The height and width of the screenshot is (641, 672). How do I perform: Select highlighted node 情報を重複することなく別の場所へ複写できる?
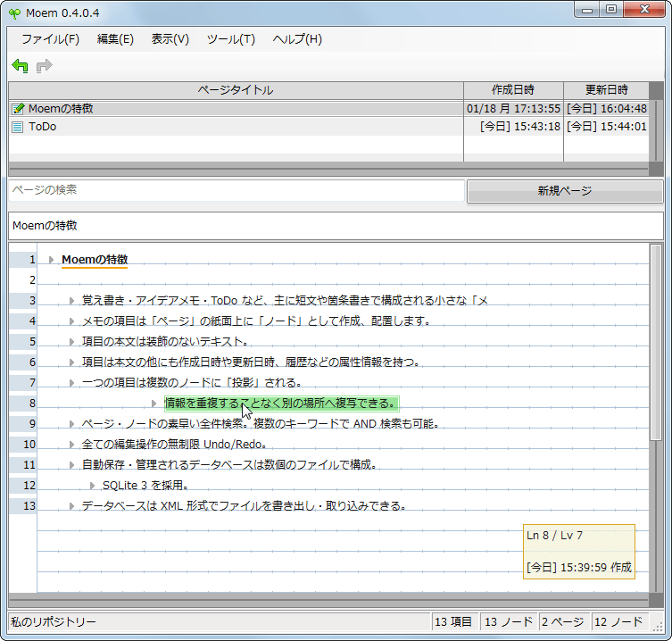point(282,404)
